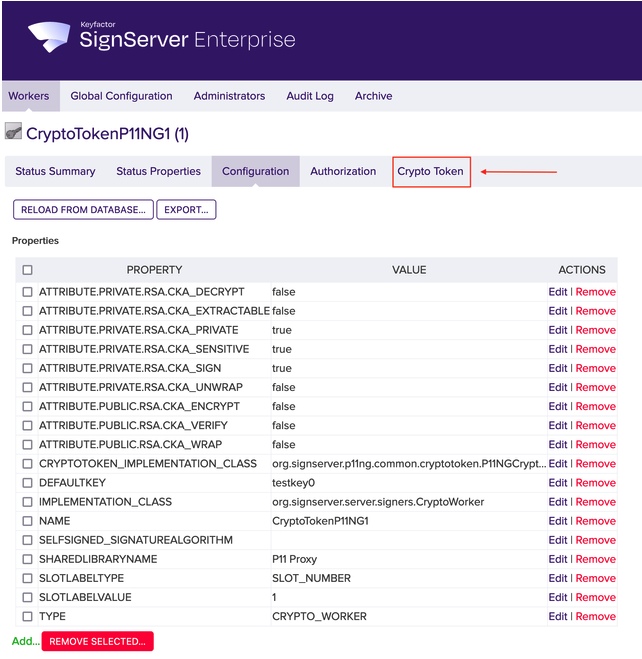Click the green Add link
642x659 pixels.
click(x=25, y=641)
